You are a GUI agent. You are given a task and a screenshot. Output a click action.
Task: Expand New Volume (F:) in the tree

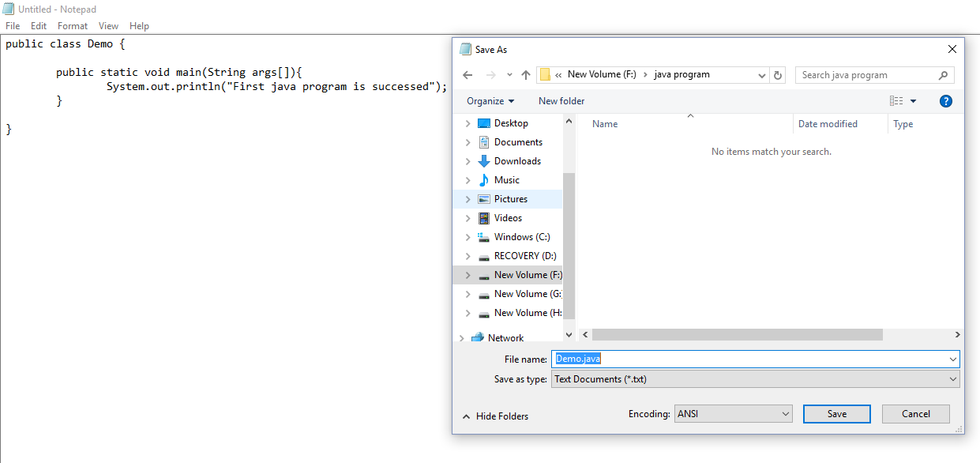click(x=467, y=274)
